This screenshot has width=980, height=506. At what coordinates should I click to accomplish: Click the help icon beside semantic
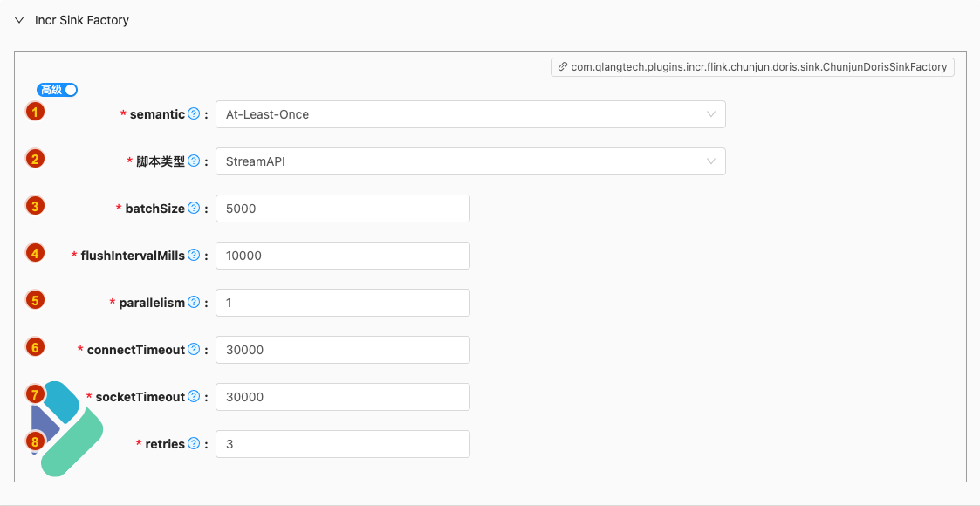click(194, 113)
